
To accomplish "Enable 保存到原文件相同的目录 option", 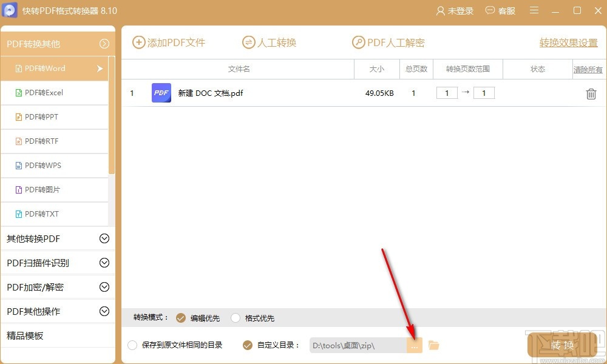I will coord(132,344).
